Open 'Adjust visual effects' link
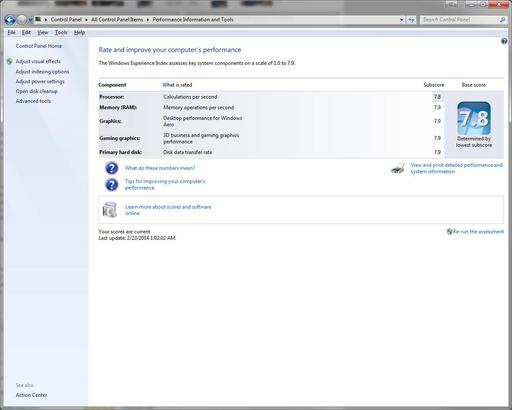The height and width of the screenshot is (410, 512). pos(38,61)
